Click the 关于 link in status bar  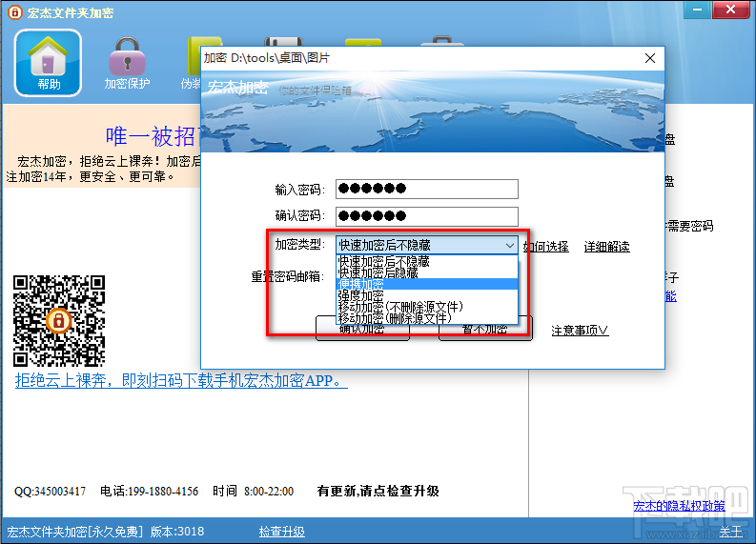pyautogui.click(x=730, y=532)
